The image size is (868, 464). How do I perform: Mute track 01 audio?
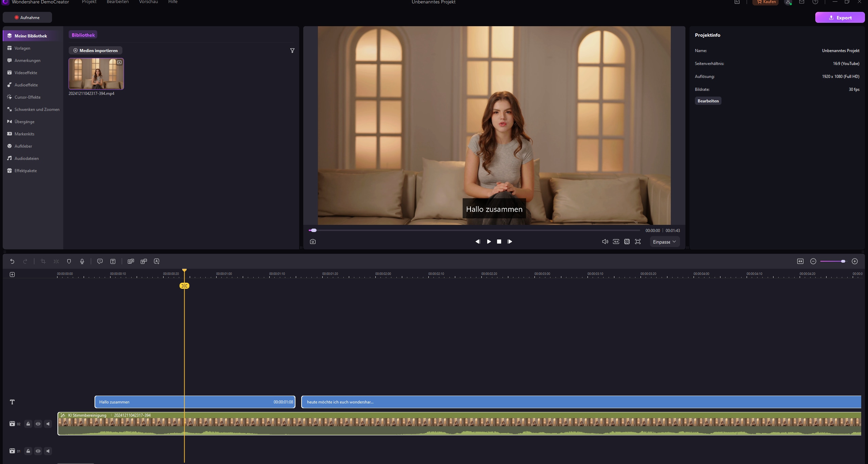pyautogui.click(x=48, y=451)
